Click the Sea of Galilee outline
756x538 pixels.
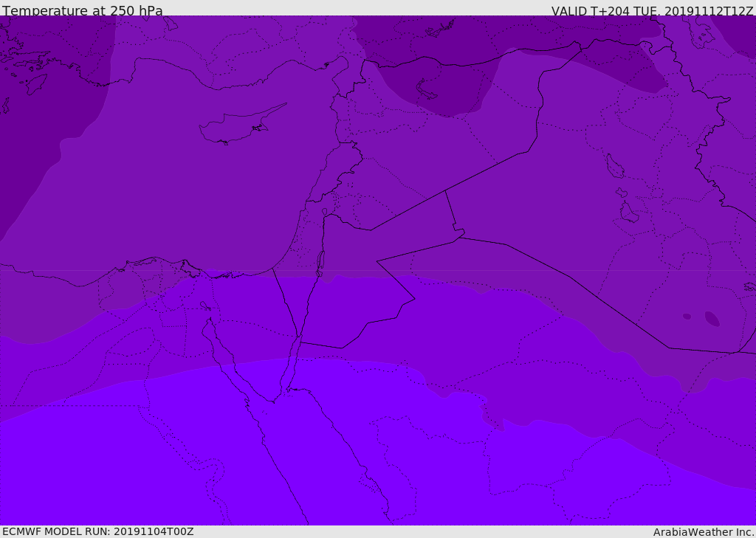click(324, 213)
